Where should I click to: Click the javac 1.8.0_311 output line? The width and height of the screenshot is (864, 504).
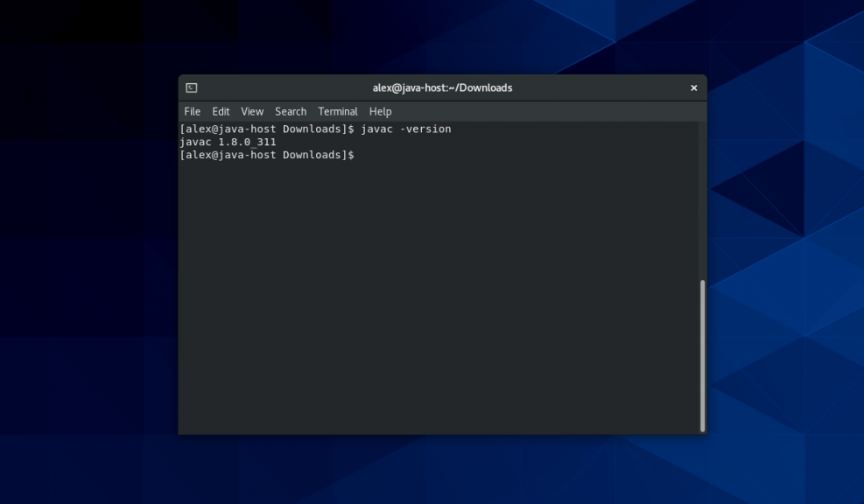click(x=227, y=142)
